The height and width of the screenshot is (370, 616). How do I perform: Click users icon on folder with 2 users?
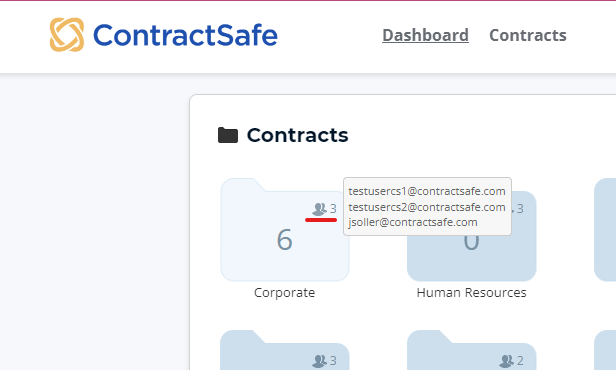[x=506, y=361]
